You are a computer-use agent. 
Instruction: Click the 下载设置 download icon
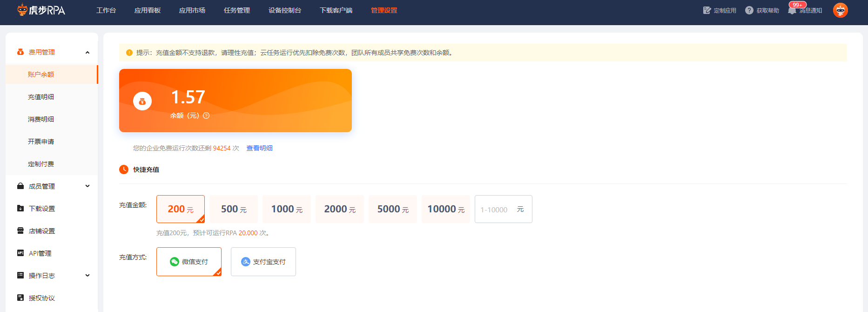pos(20,209)
